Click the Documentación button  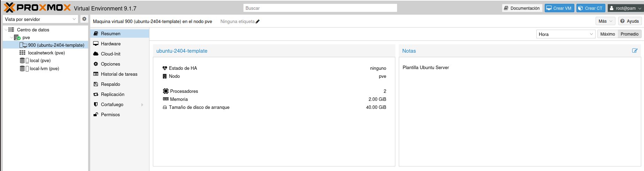coord(522,8)
